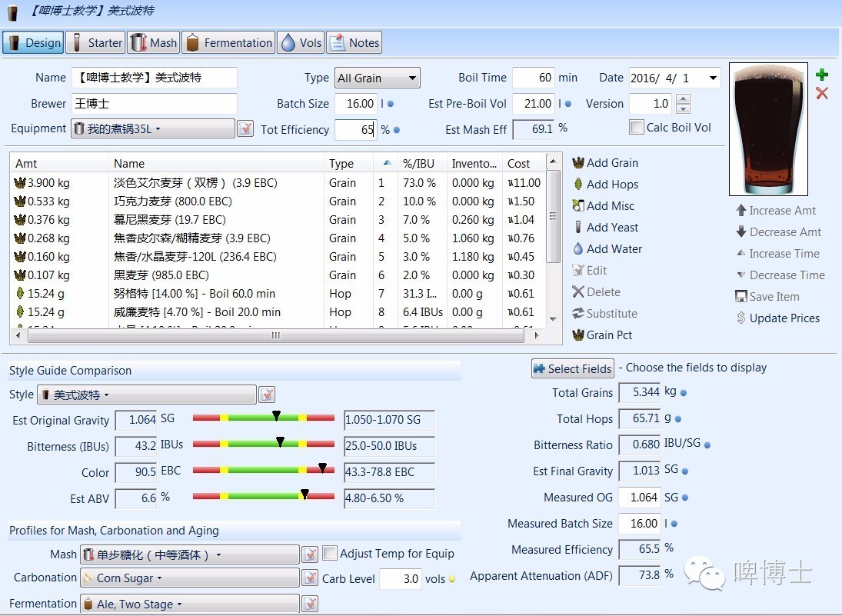Expand the Carbonation Corn Sugar dropdown
This screenshot has height=616, width=842.
pyautogui.click(x=190, y=578)
